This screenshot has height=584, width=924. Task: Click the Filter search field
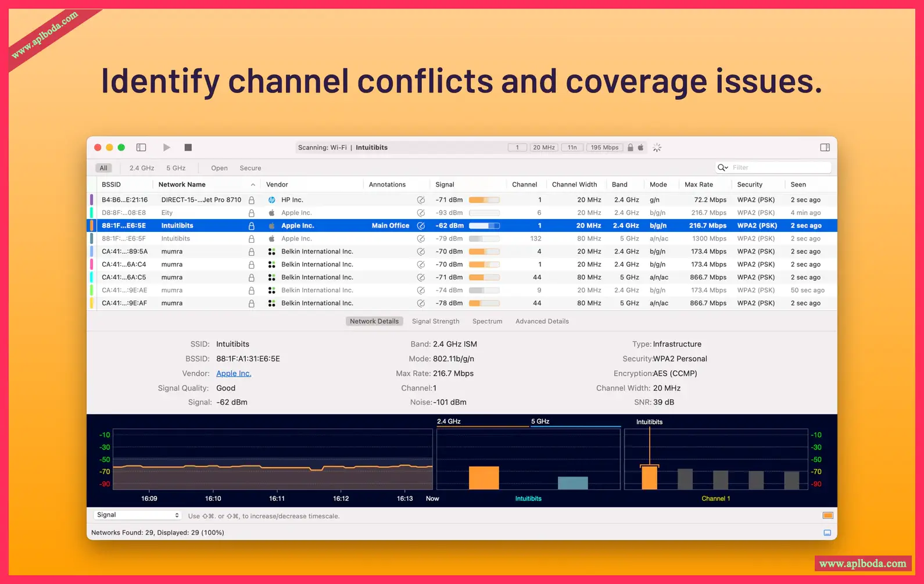[773, 167]
